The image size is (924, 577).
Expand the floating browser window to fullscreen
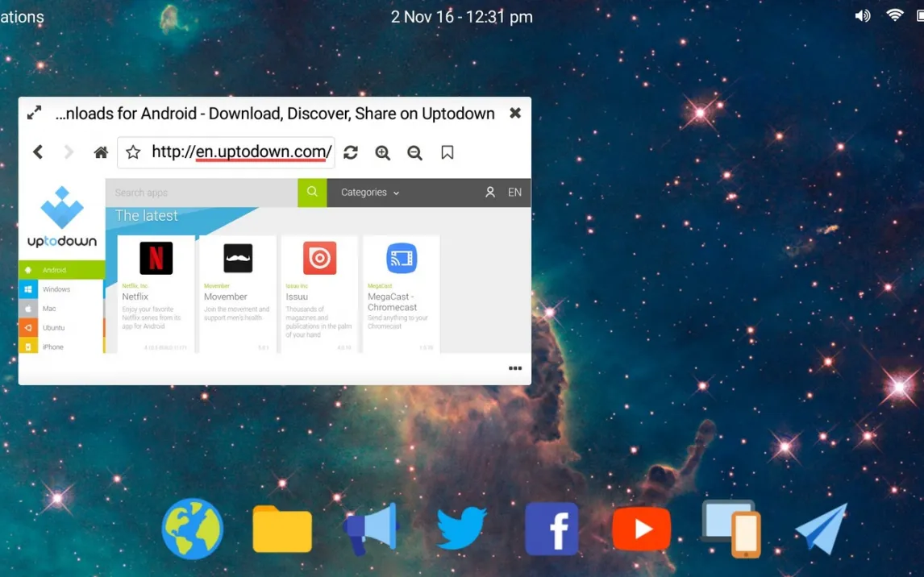34,114
